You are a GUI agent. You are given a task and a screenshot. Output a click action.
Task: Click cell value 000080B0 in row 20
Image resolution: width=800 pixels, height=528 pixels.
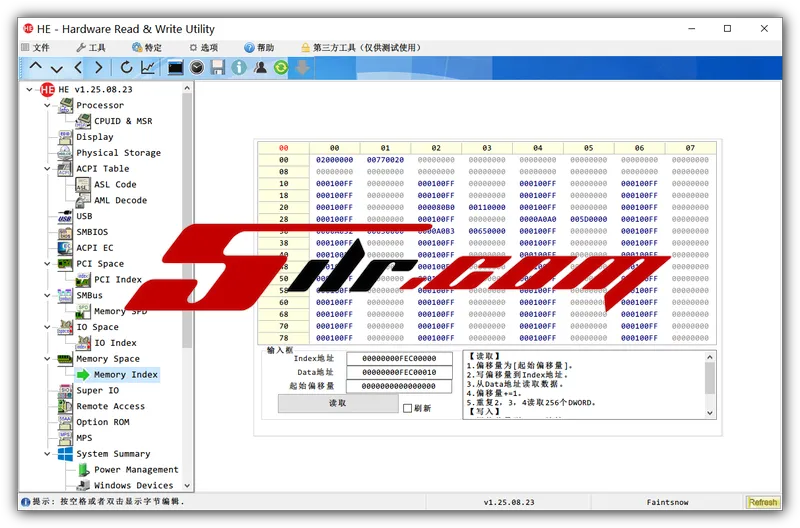[x=436, y=207]
